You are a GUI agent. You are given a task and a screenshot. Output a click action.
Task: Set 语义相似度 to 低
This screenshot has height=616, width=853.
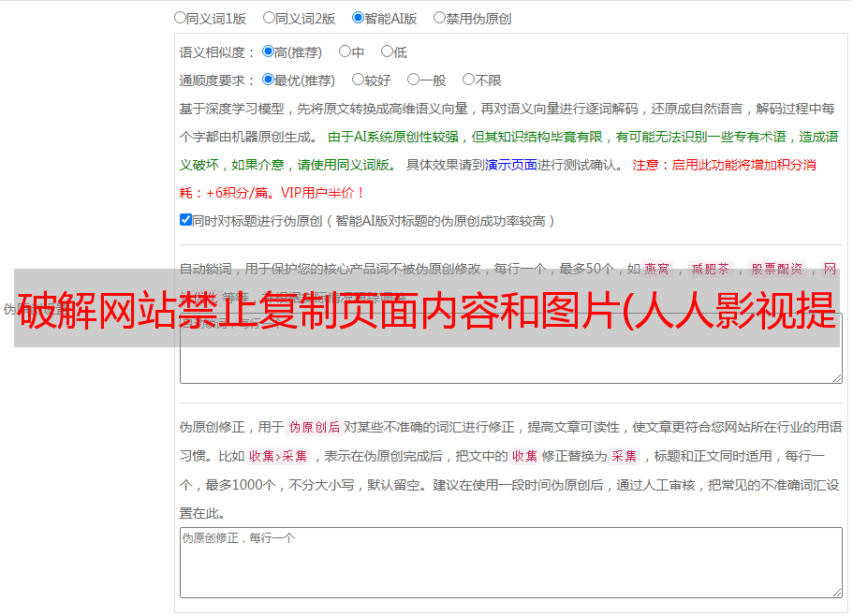(x=387, y=51)
